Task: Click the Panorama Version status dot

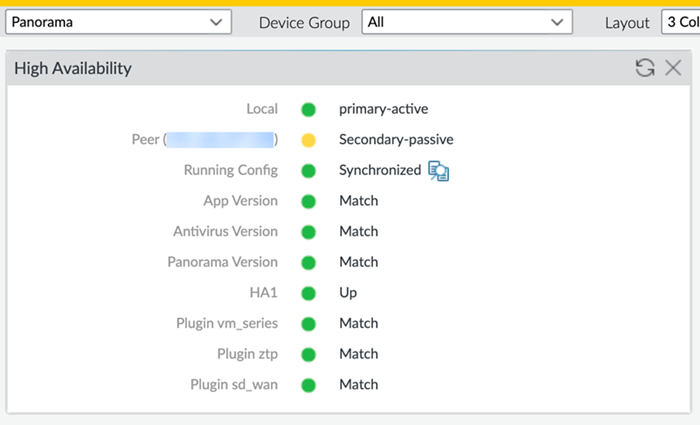Action: click(x=308, y=262)
